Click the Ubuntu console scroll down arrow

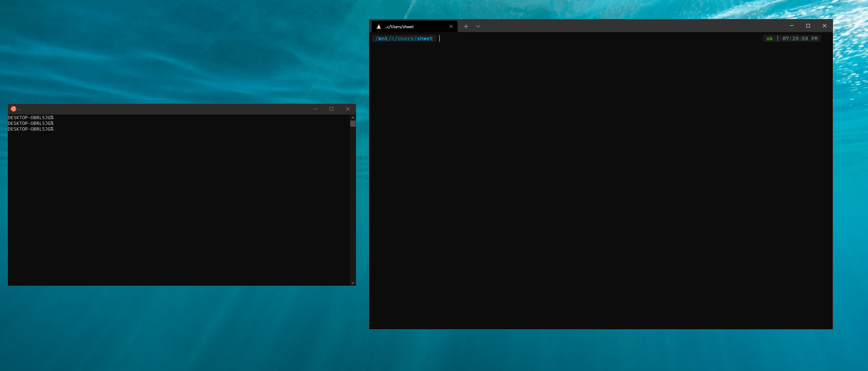point(353,283)
